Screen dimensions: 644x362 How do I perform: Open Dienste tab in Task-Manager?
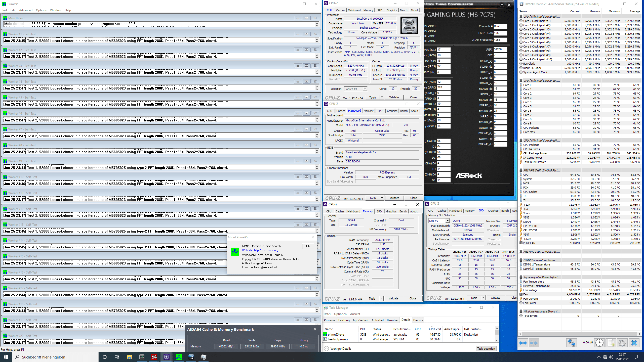click(x=418, y=320)
